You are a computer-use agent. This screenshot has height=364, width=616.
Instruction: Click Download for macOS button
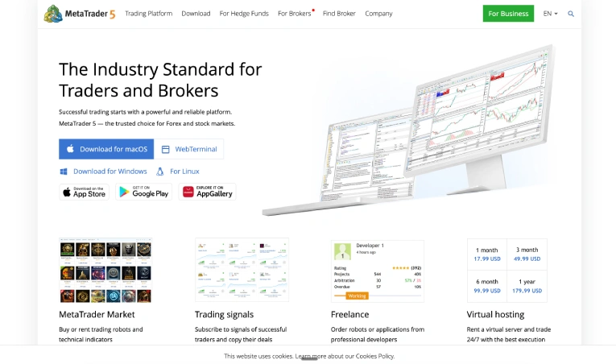tap(106, 149)
